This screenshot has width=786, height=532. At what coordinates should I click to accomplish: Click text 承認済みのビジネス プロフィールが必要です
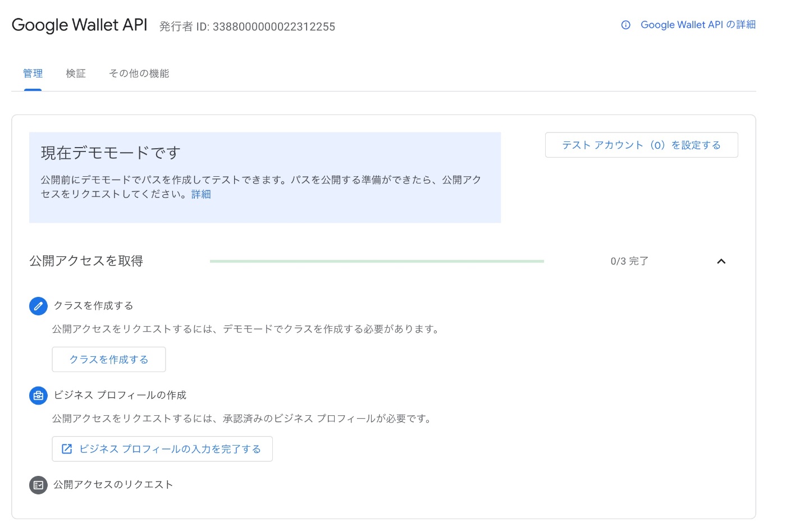click(x=328, y=419)
